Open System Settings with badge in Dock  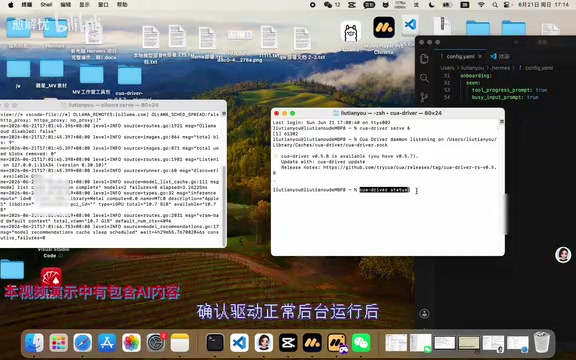coord(156,343)
